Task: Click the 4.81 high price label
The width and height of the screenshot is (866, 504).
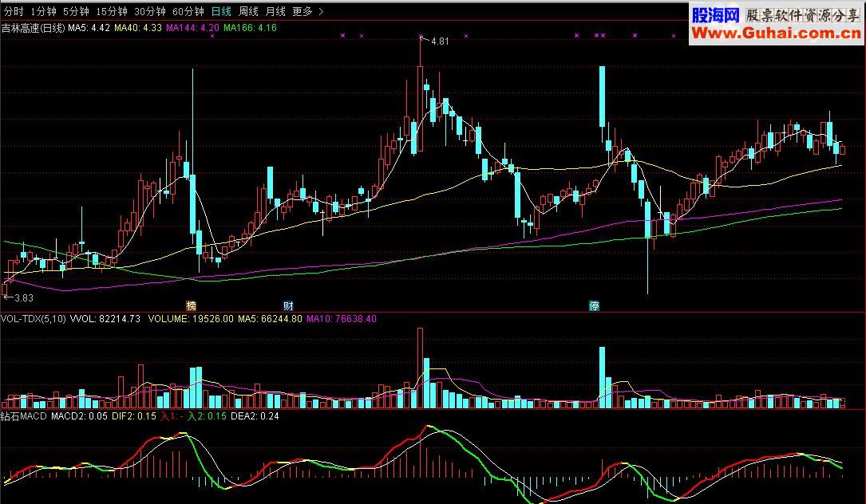Action: (440, 41)
